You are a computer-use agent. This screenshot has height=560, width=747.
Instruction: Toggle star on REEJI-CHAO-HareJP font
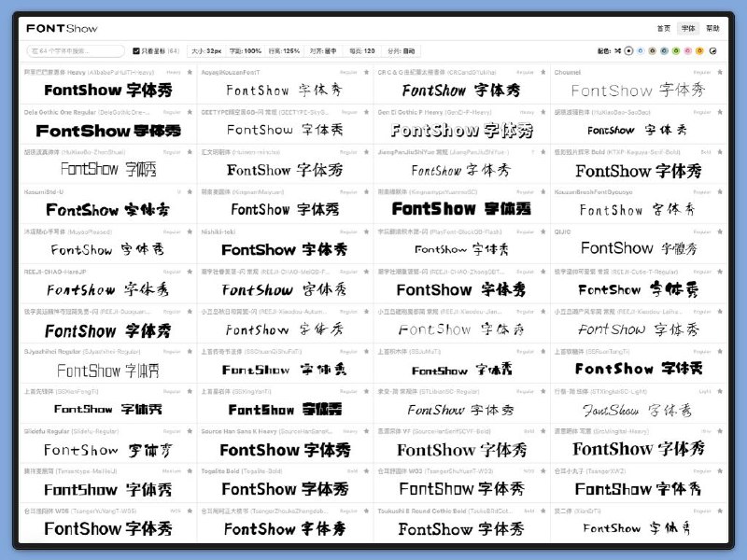click(x=190, y=272)
